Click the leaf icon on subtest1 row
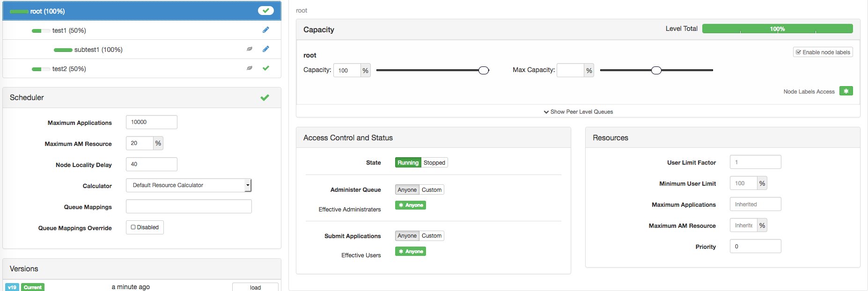 click(250, 49)
